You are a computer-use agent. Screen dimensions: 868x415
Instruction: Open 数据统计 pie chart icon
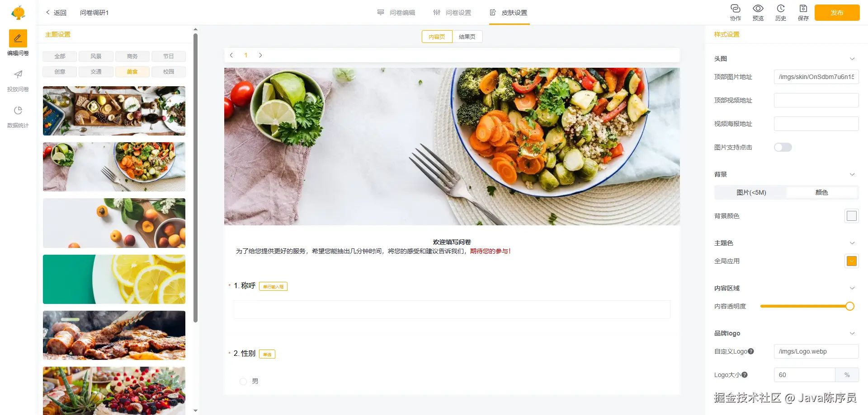(18, 111)
